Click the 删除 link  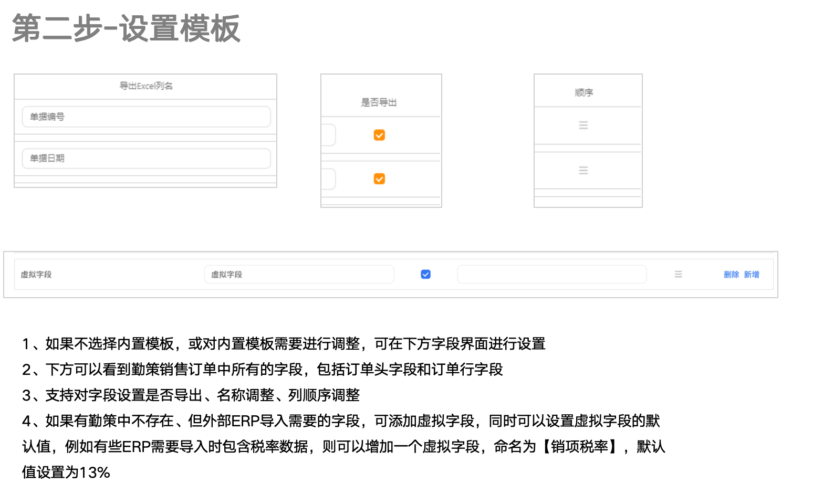click(x=731, y=275)
